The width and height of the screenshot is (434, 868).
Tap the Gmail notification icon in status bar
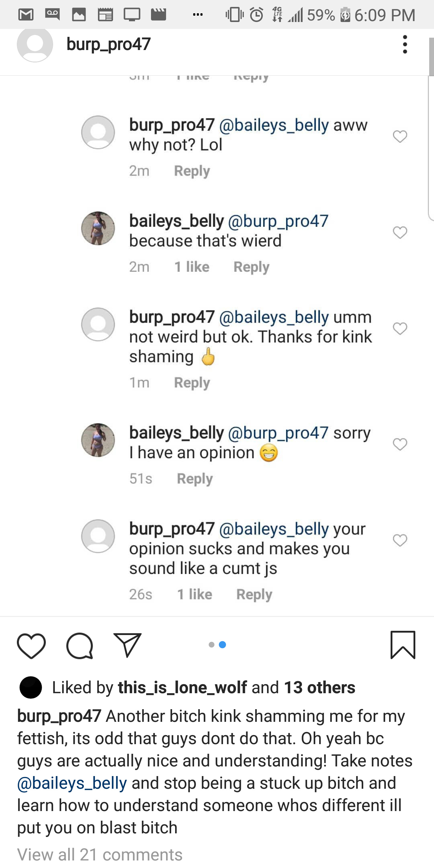[26, 15]
